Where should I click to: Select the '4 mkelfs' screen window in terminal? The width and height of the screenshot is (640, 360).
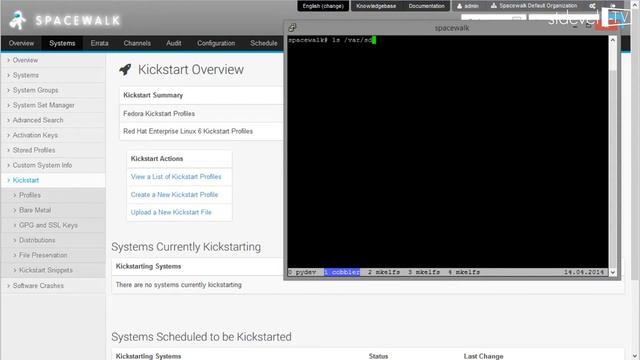point(464,272)
